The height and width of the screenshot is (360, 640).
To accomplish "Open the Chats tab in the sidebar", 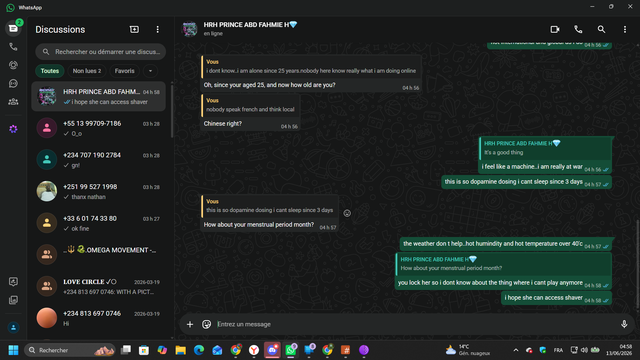I will point(13,29).
